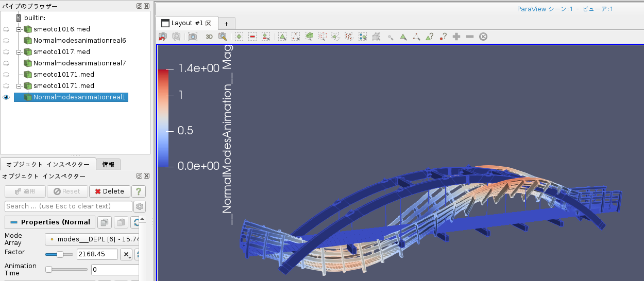
Task: Activate the zoom to box tool
Action: [223, 37]
